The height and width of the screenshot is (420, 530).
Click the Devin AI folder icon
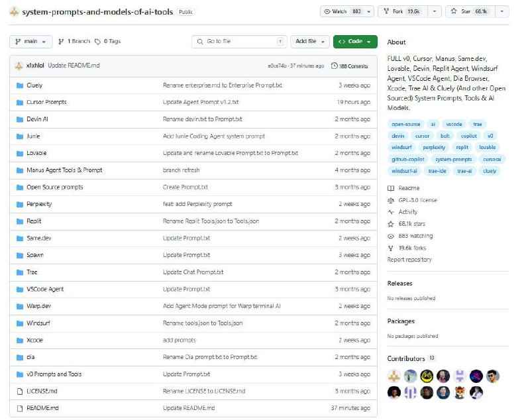tap(20, 119)
